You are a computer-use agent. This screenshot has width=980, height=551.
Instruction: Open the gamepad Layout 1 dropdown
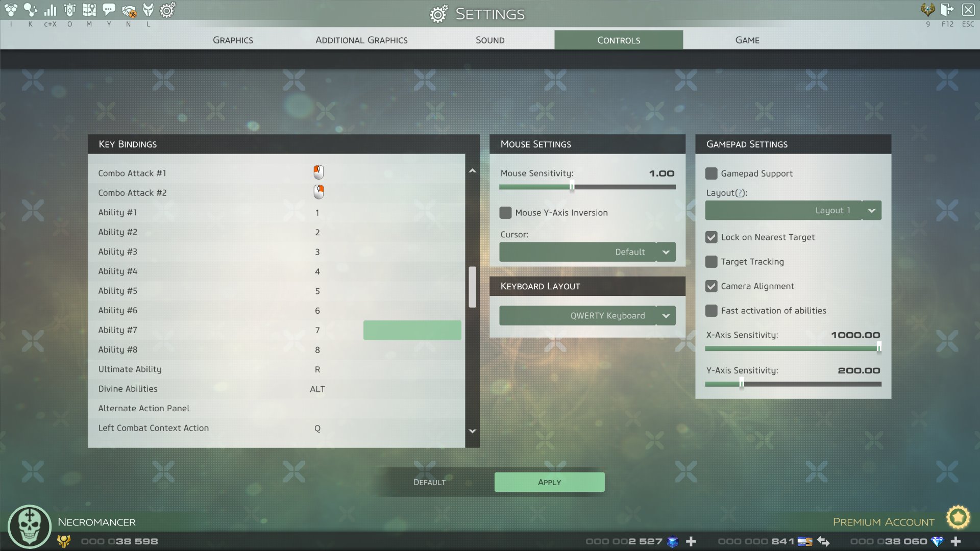click(793, 210)
